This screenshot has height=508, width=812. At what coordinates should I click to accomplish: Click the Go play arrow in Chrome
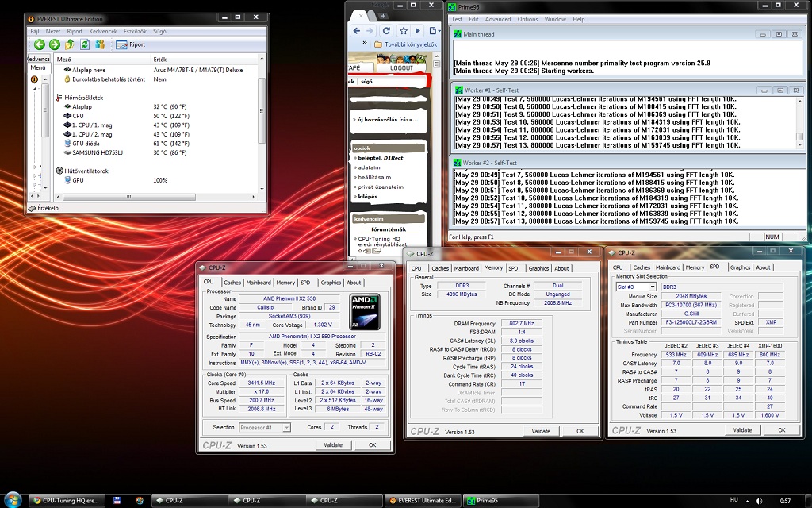pos(417,31)
